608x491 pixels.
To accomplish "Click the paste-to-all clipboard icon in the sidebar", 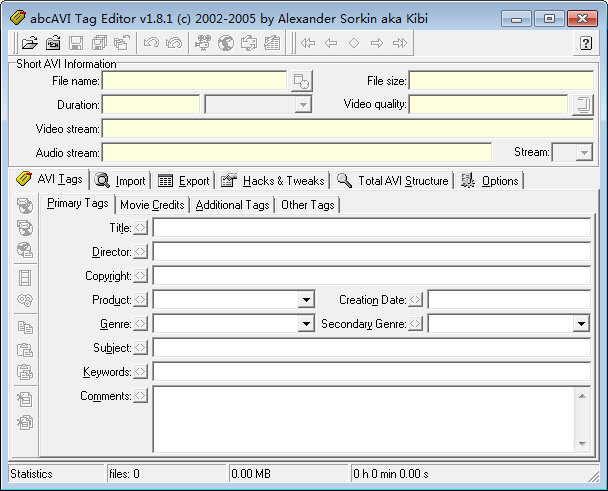I will [25, 372].
